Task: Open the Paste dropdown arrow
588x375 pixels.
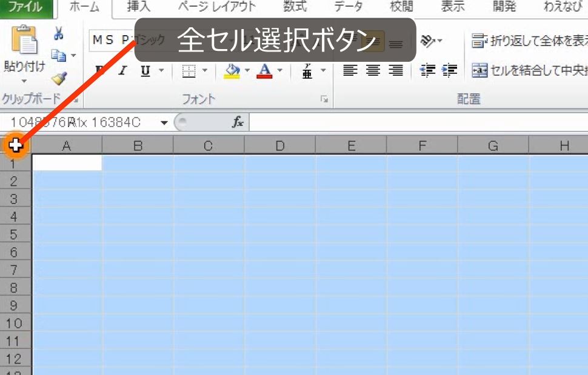Action: click(x=24, y=81)
